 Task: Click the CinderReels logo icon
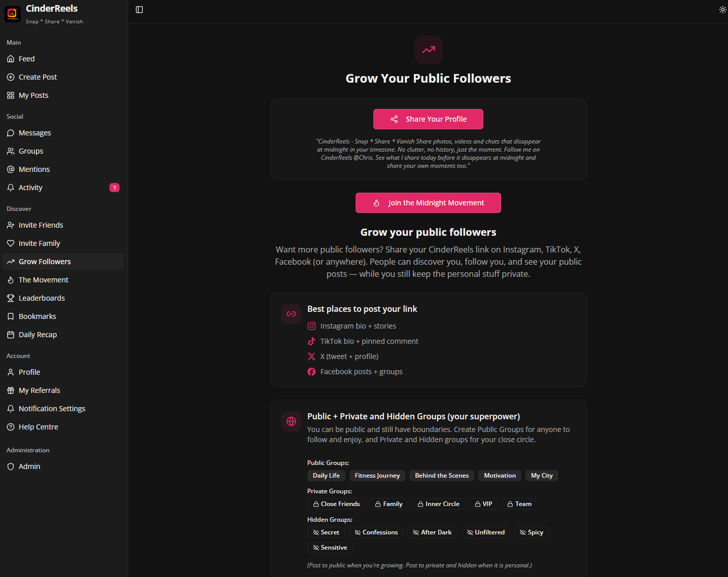click(13, 14)
